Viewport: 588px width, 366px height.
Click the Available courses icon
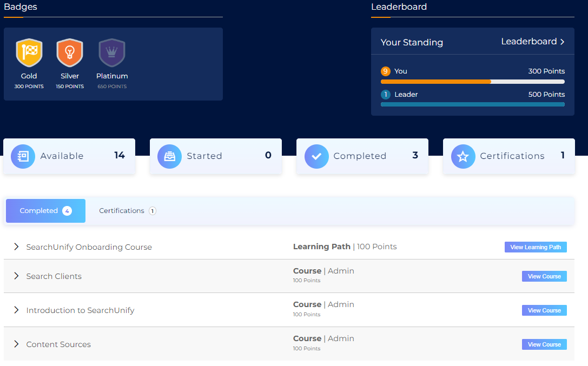[23, 156]
